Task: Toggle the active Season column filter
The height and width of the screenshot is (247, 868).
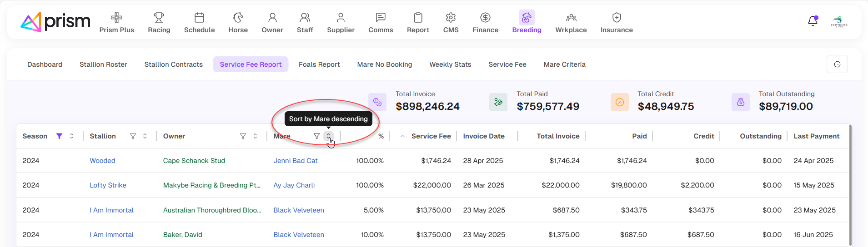Action: [59, 136]
